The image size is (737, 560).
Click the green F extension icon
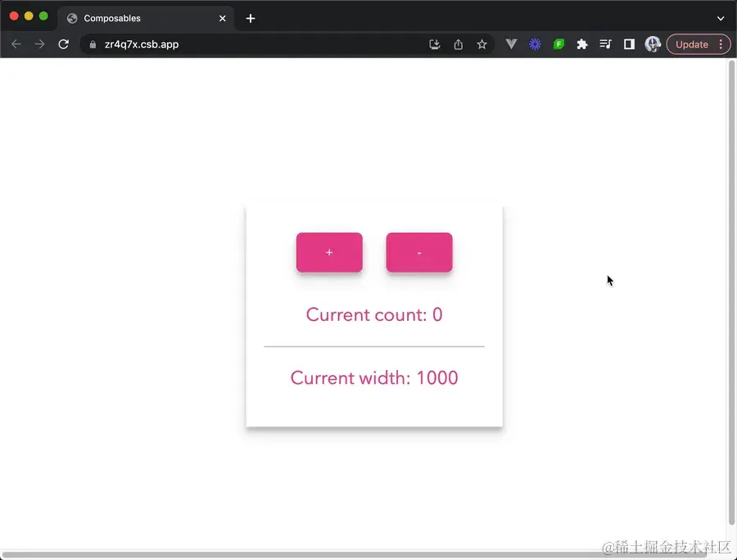(x=558, y=44)
